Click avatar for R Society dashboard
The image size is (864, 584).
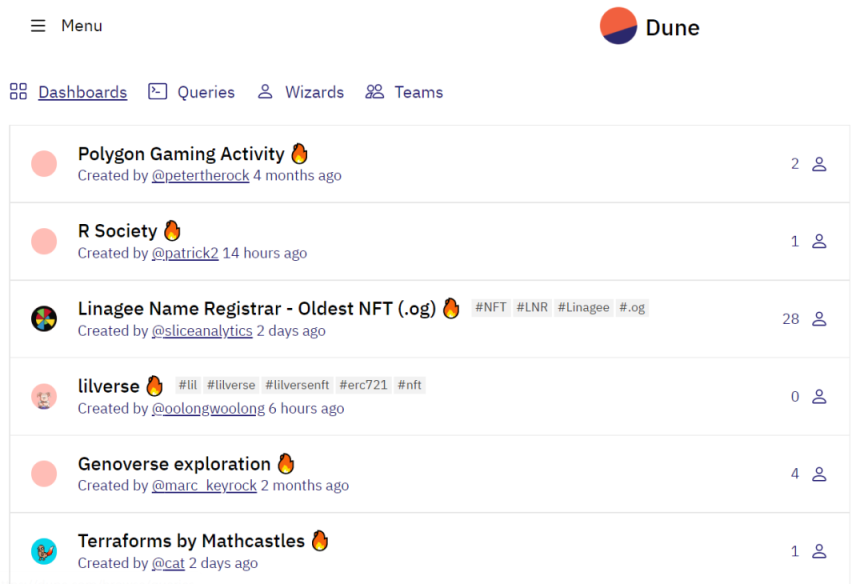tap(44, 241)
